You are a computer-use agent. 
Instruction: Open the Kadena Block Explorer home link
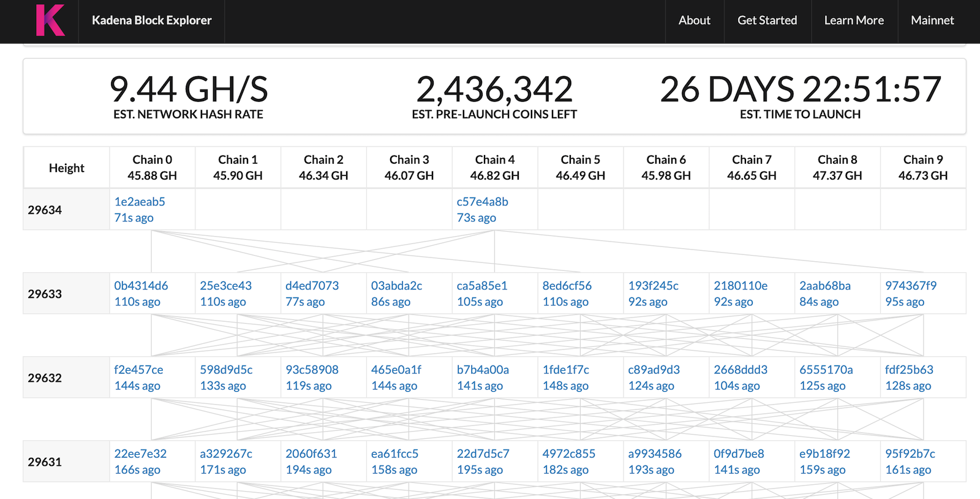click(152, 20)
